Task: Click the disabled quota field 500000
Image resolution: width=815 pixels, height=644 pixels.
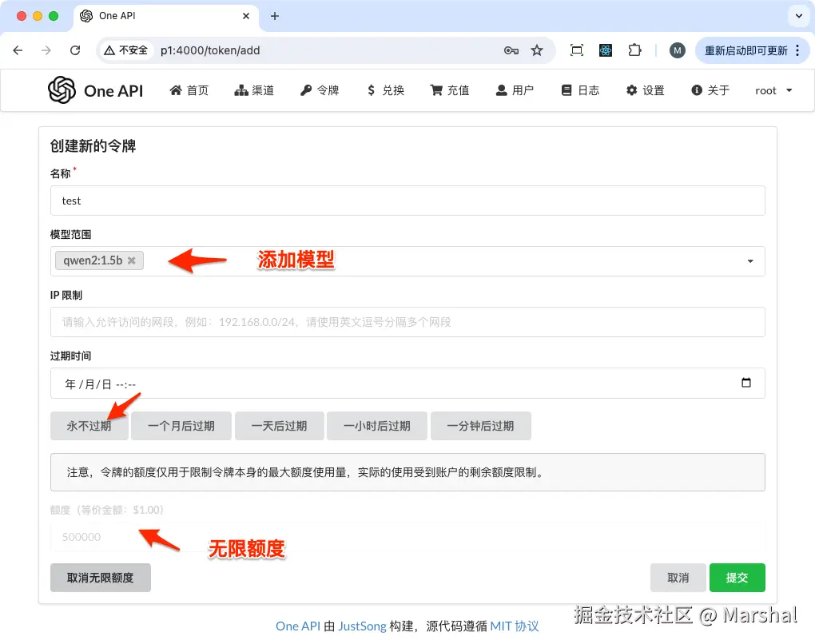Action: click(407, 537)
